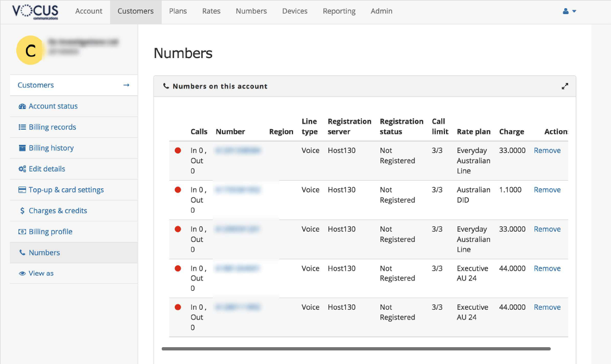Expand the Numbers panel to fullscreen
This screenshot has width=611, height=364.
(x=565, y=86)
